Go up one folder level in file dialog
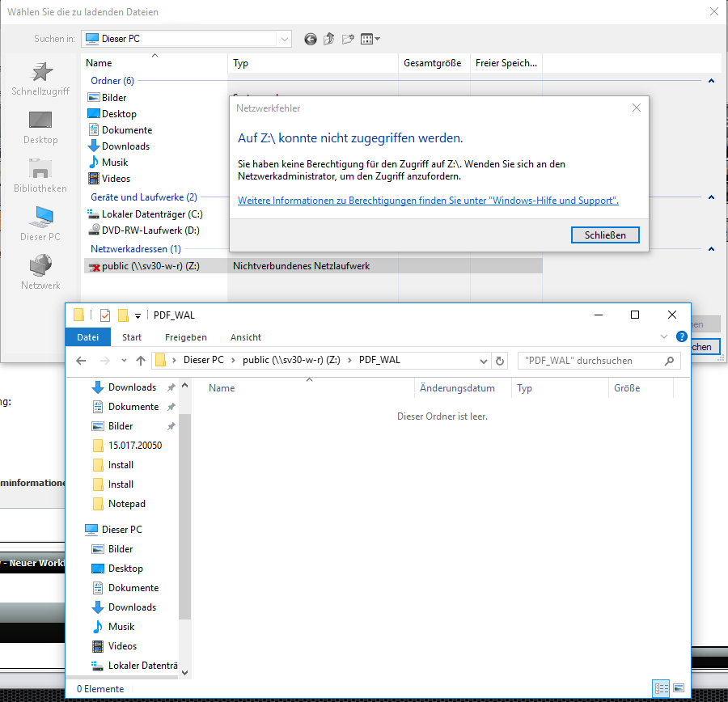The height and width of the screenshot is (702, 728). pyautogui.click(x=329, y=39)
